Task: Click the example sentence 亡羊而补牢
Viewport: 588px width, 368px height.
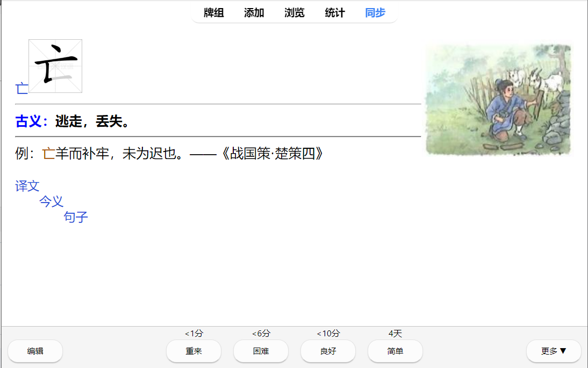Action: click(x=75, y=154)
